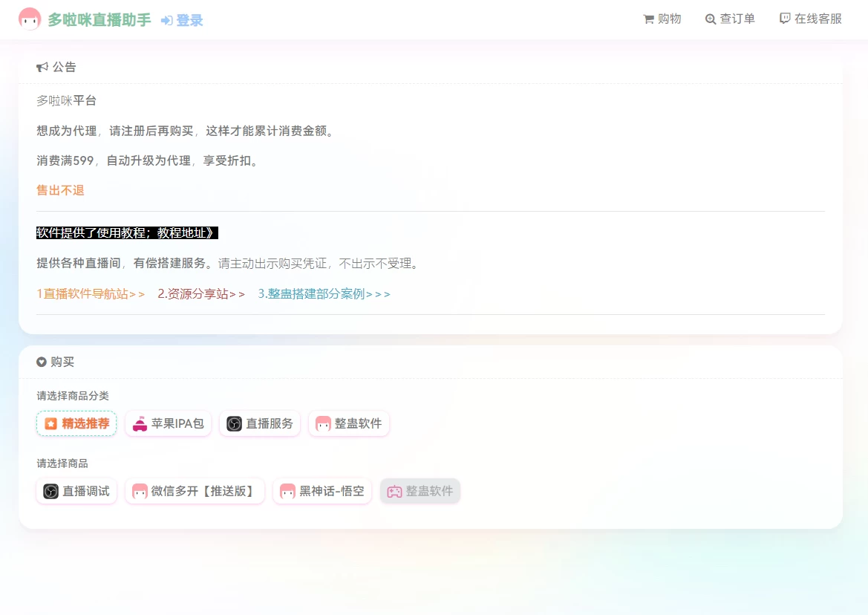The image size is (868, 615).
Task: Click the shopping cart icon
Action: coord(649,19)
